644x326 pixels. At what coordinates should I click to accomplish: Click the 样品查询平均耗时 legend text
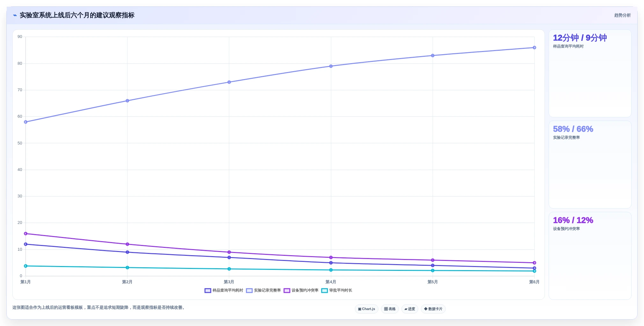tap(228, 291)
